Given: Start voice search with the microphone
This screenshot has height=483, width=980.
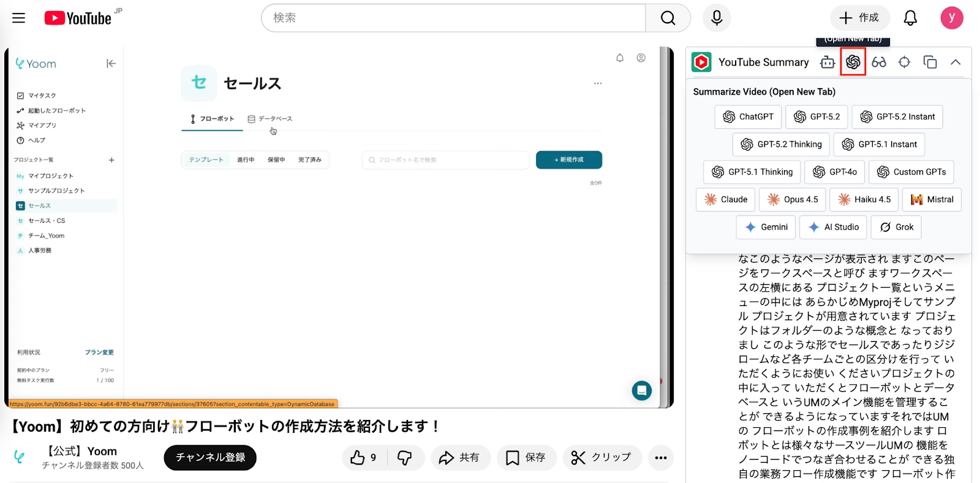Looking at the screenshot, I should 717,18.
